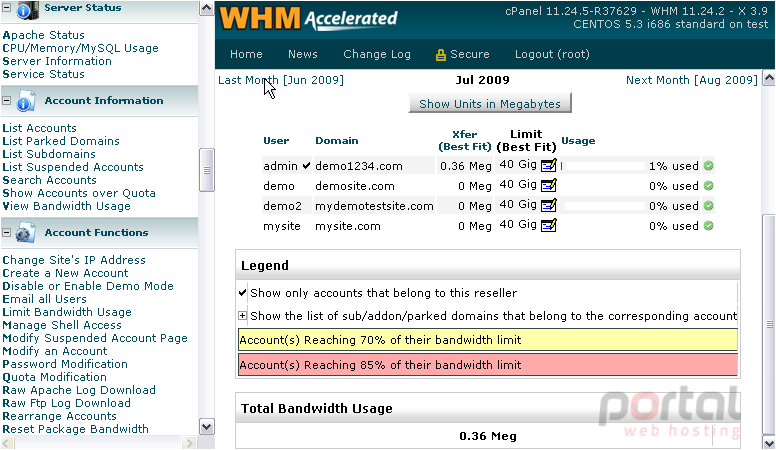Open Modify Suspended Account Page
The height and width of the screenshot is (450, 776).
pos(95,338)
